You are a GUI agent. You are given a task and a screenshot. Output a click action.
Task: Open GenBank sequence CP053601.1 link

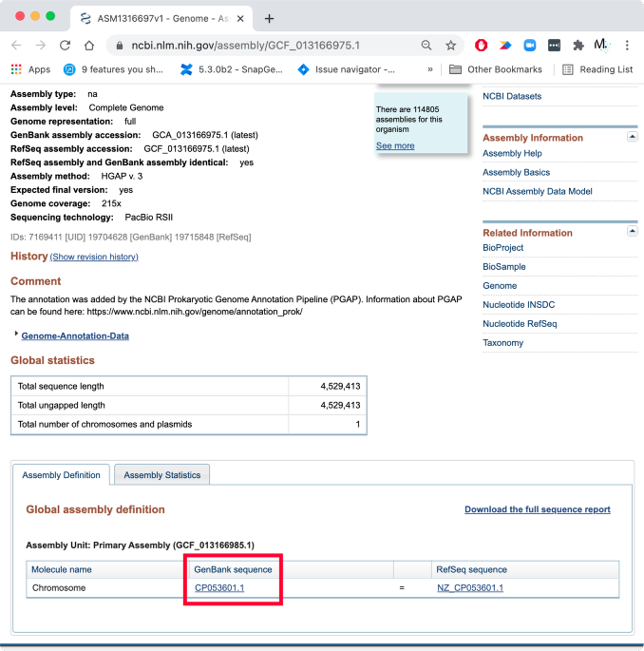[x=219, y=588]
